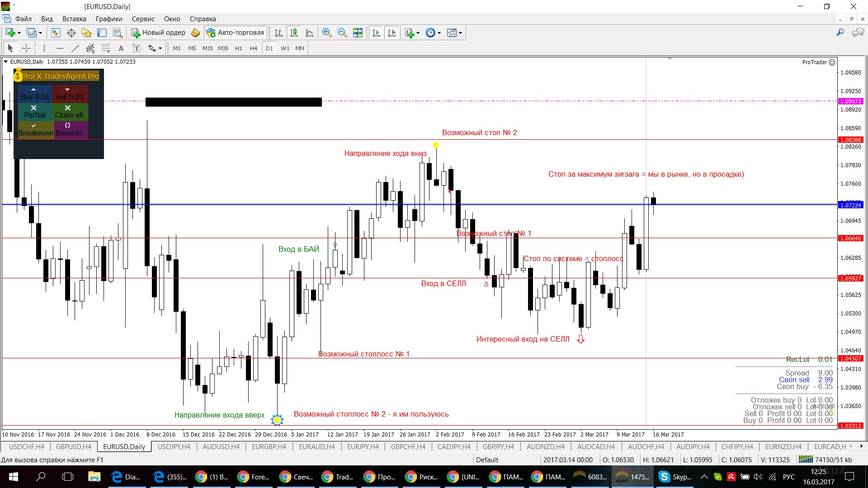This screenshot has width=868, height=488.
Task: Click the Breakeven button
Action: point(36,130)
